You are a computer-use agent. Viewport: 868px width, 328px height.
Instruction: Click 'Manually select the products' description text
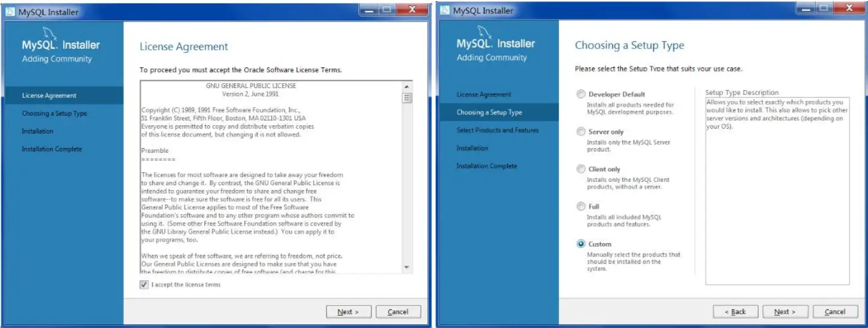(x=634, y=262)
